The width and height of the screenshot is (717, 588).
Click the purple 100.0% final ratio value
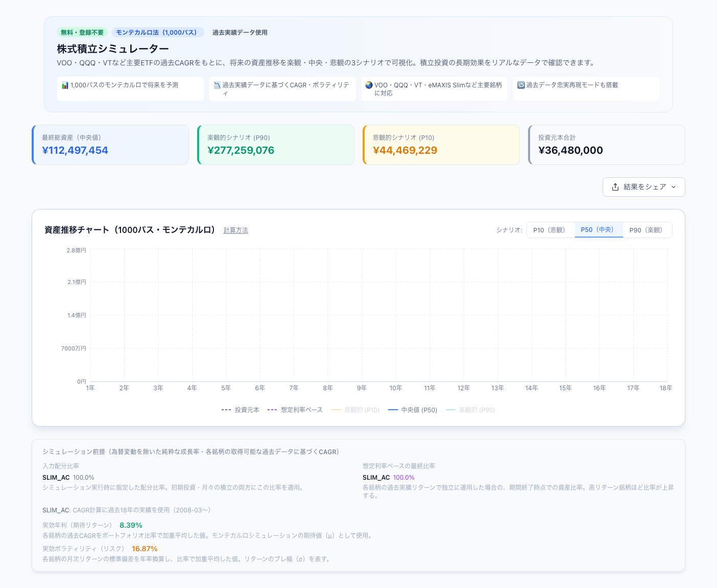403,478
